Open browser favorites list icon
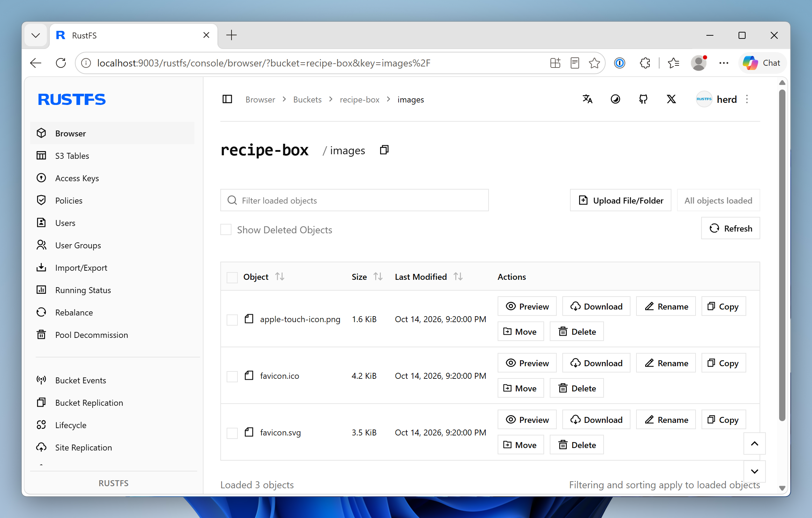The image size is (812, 518). (x=674, y=63)
